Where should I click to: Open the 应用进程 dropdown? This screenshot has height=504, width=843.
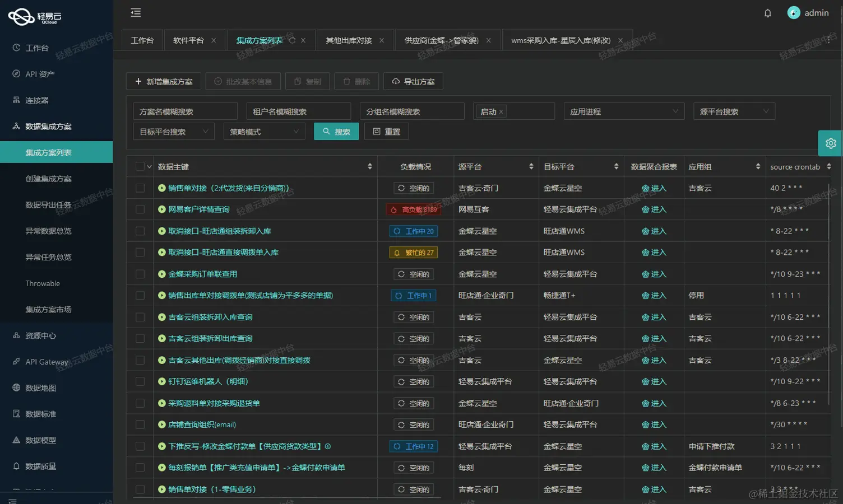(x=623, y=111)
